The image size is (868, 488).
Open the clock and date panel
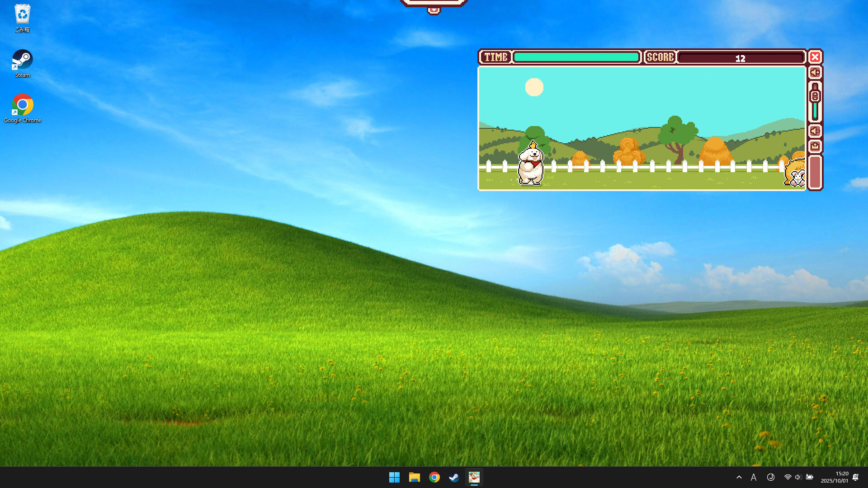(x=835, y=477)
